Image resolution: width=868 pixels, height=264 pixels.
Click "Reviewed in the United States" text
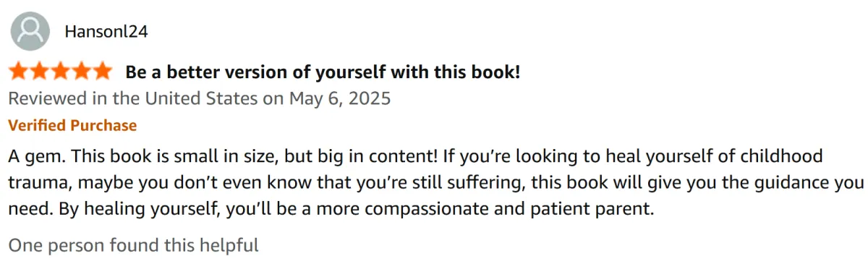pos(134,98)
